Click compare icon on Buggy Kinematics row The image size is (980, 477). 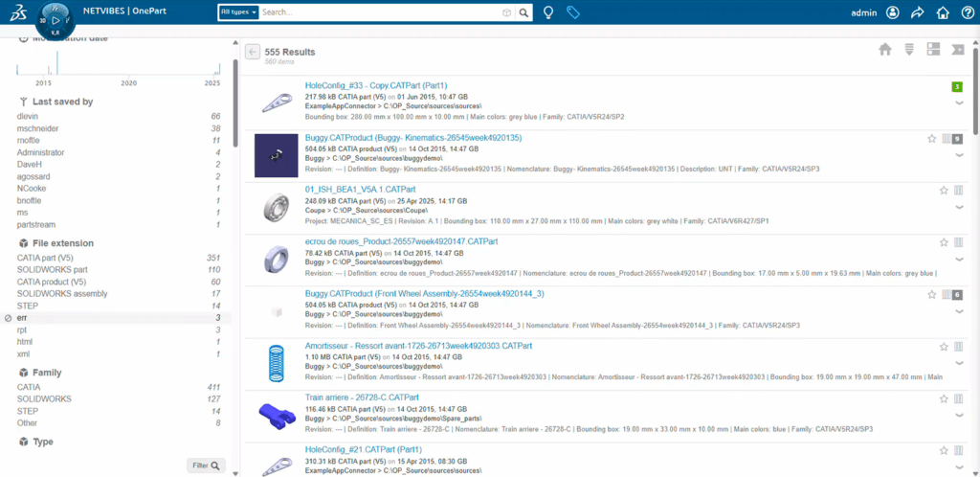click(947, 139)
